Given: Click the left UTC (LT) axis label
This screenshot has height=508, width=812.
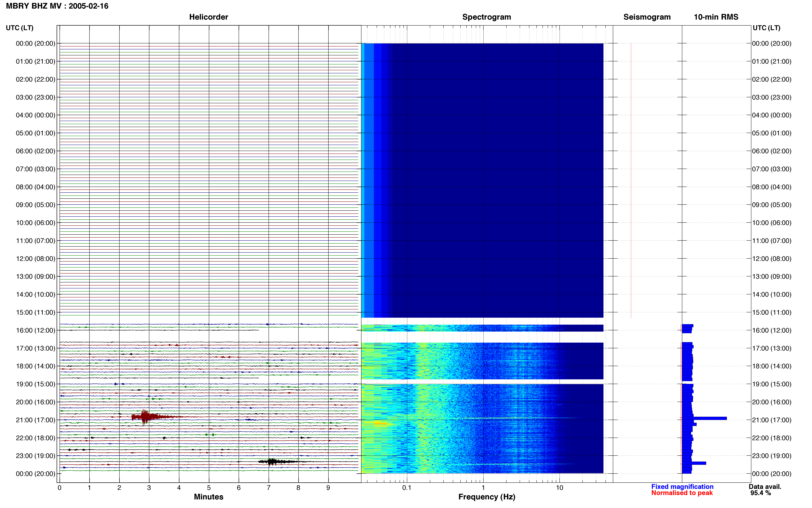Looking at the screenshot, I should click(x=20, y=28).
